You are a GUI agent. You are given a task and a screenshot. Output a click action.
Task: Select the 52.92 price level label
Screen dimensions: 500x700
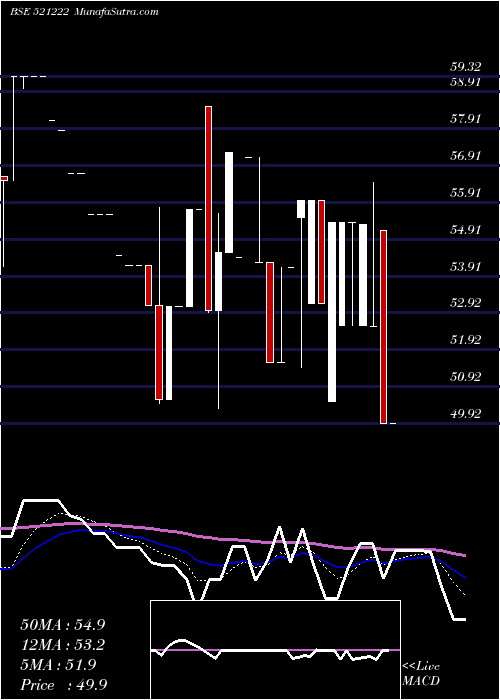466,304
